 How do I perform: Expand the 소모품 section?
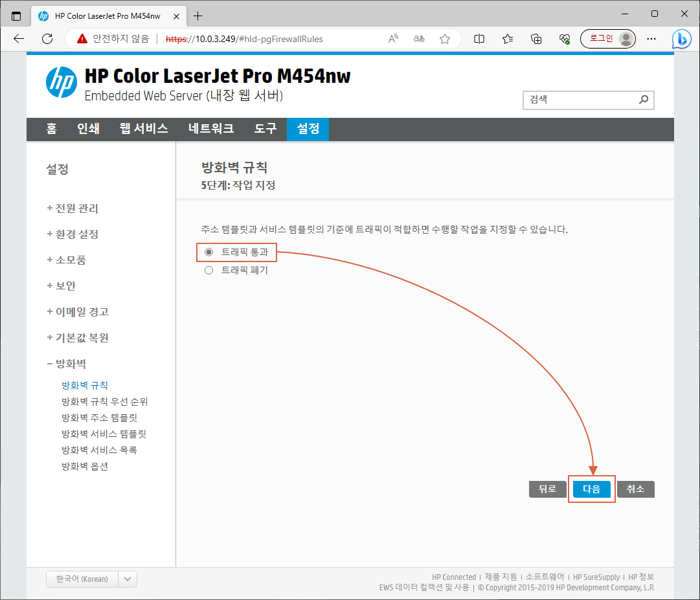tap(66, 260)
